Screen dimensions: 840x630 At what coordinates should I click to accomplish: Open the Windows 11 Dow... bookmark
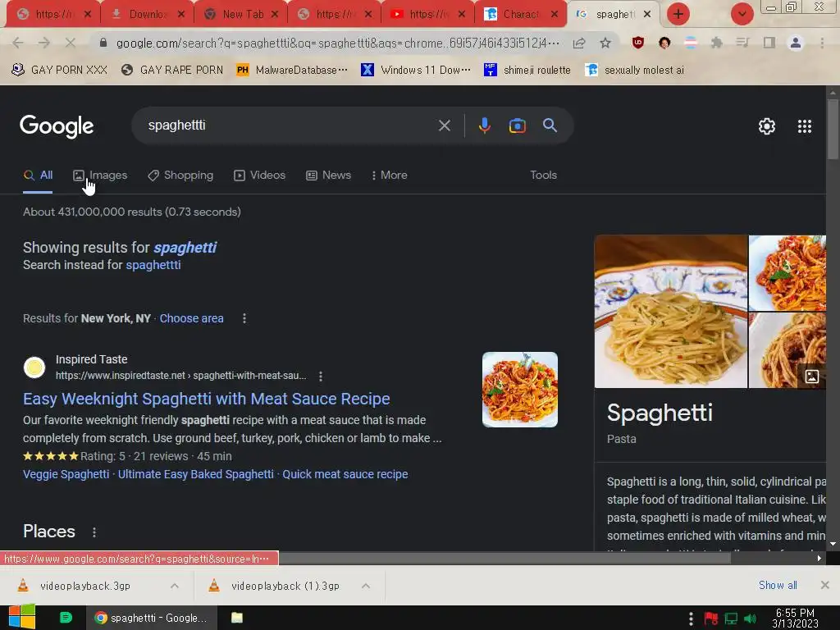[x=416, y=71]
